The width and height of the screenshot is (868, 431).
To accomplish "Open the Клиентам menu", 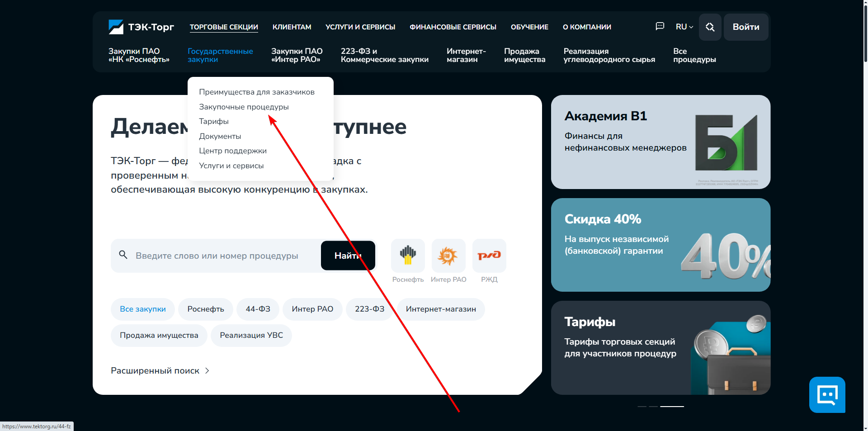I will [292, 27].
